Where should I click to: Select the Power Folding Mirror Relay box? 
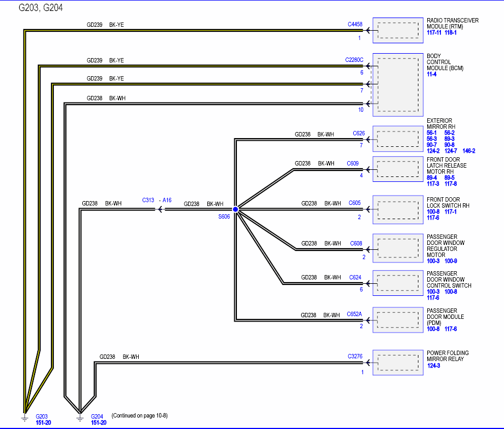pos(398,363)
